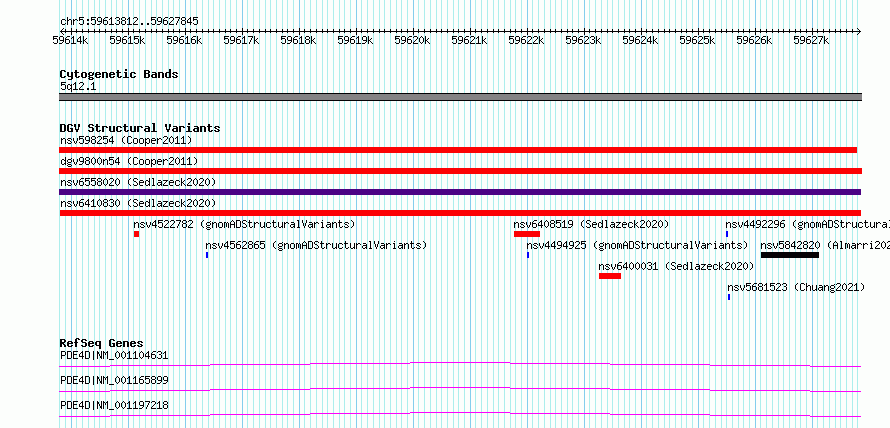Click the 59617k ruler label

coord(241,40)
